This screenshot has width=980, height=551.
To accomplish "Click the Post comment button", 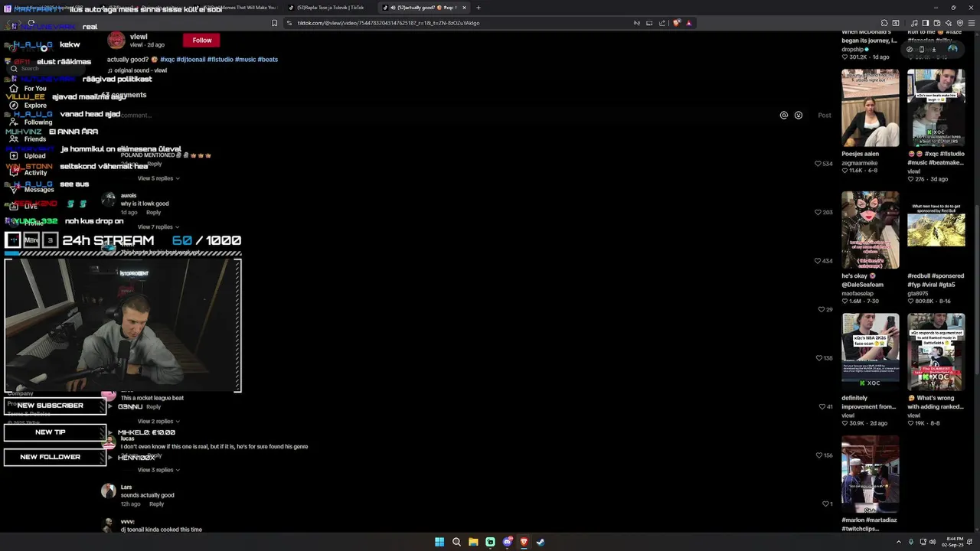I will pos(824,116).
